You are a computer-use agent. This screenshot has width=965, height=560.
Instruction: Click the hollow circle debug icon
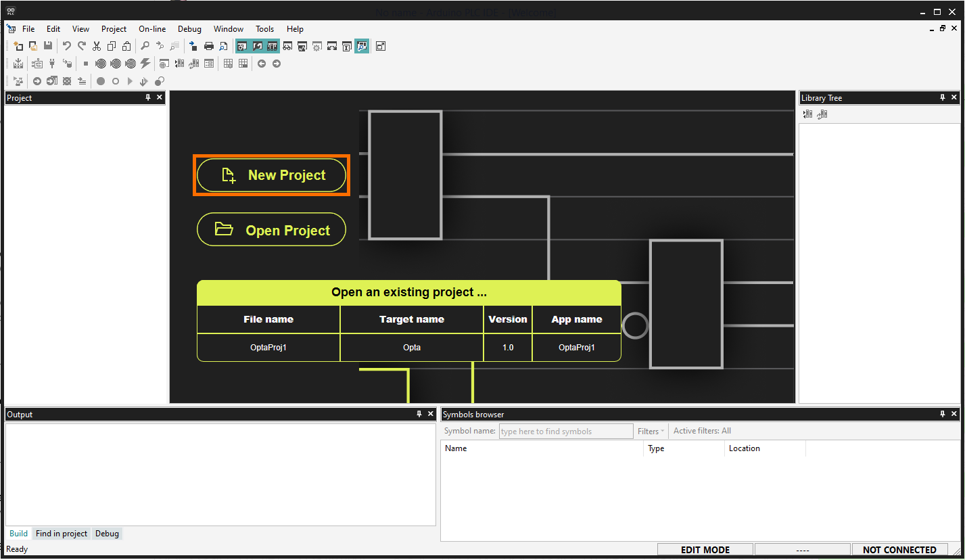pos(116,81)
